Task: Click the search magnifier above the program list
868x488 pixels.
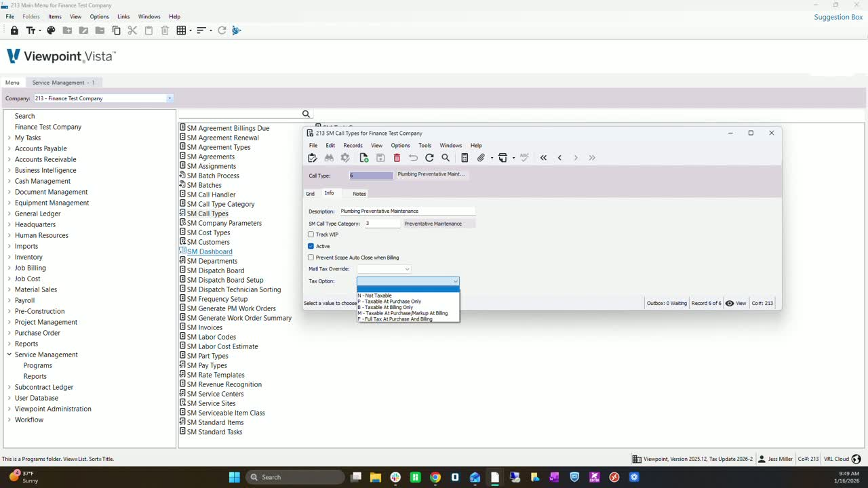Action: (306, 115)
